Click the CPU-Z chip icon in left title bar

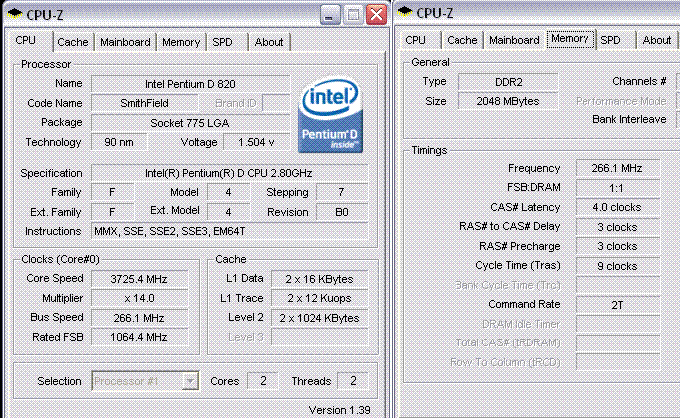coord(15,14)
